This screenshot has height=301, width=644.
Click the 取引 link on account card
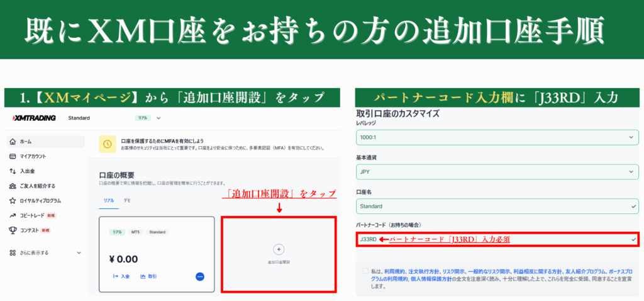148,276
